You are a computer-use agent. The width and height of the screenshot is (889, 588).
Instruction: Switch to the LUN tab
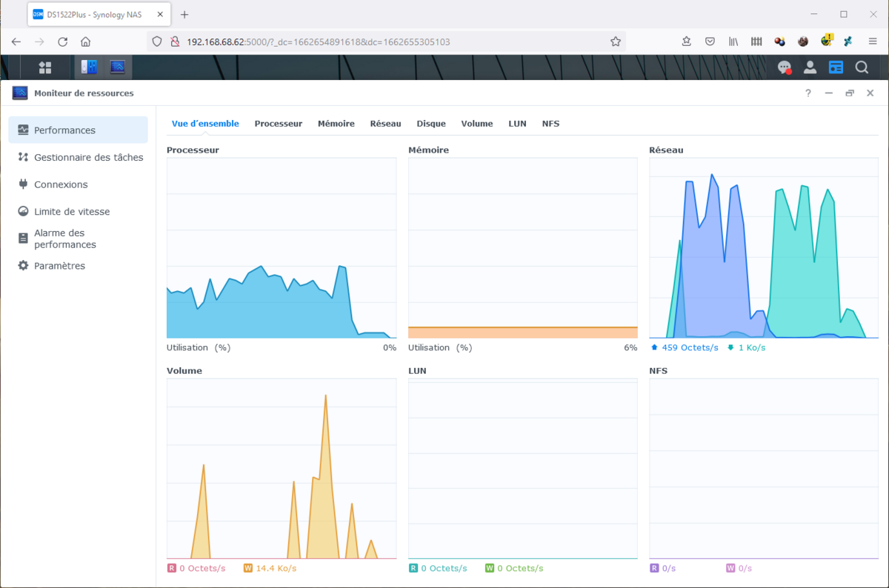point(517,124)
